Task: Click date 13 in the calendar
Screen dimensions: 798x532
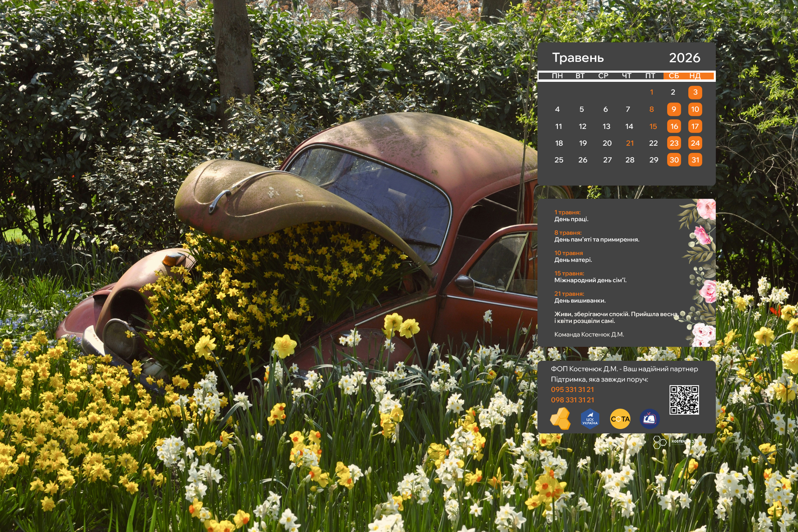Action: coord(606,127)
